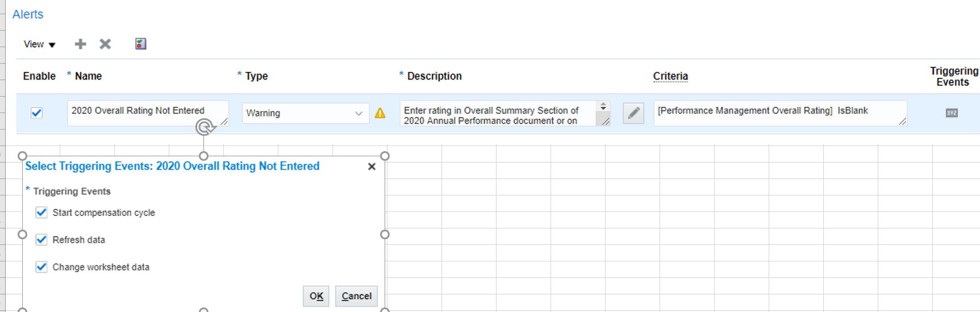The image size is (980, 312).
Task: Toggle the Enable checkbox for the alert
Action: coord(36,113)
